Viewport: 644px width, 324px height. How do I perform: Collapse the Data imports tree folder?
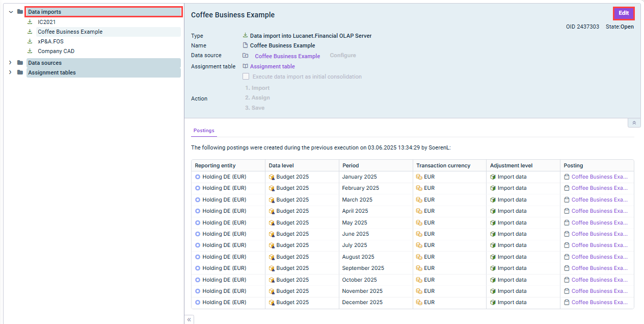pos(11,12)
